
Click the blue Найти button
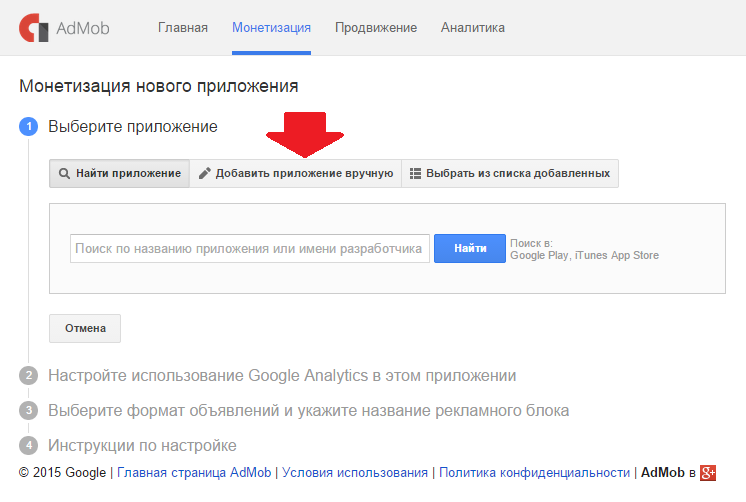pos(470,248)
